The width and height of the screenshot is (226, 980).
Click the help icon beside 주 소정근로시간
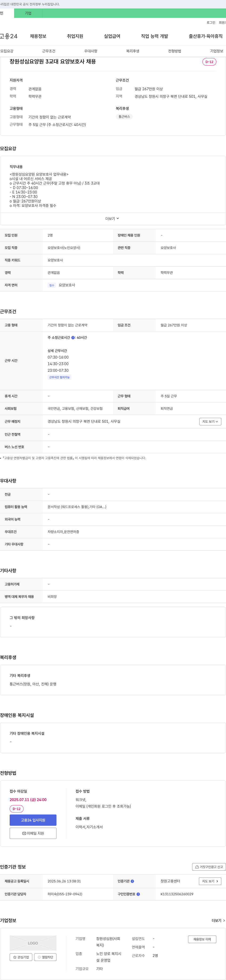73,338
